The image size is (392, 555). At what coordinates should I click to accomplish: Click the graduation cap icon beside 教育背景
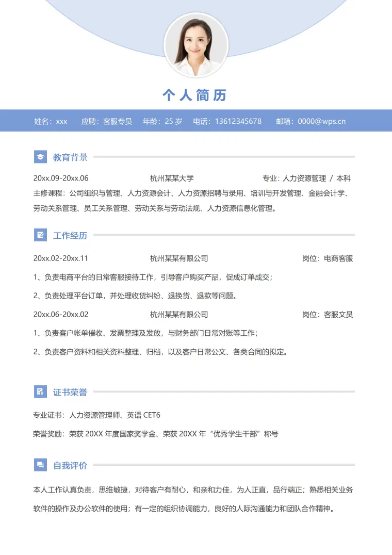pos(40,157)
